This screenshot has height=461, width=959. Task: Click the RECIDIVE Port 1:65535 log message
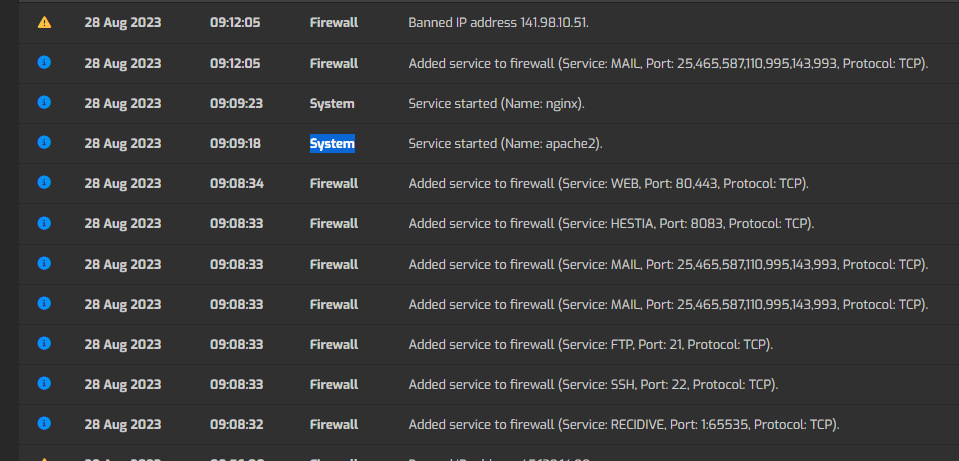(x=624, y=424)
